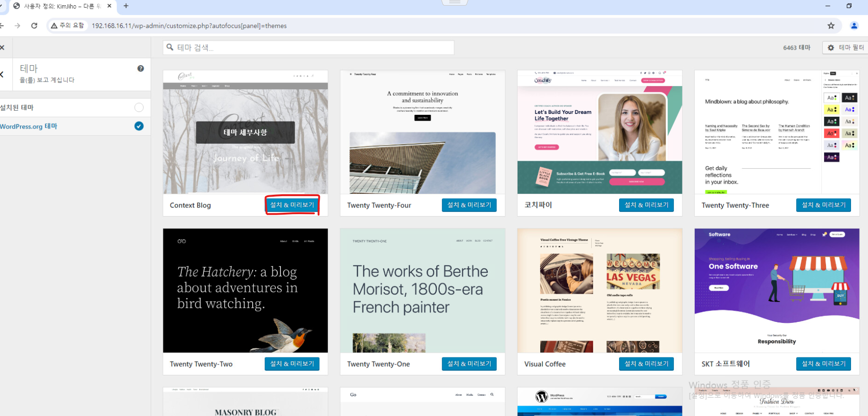Open the help question mark icon
Screen dimensions: 868x416
click(x=141, y=69)
